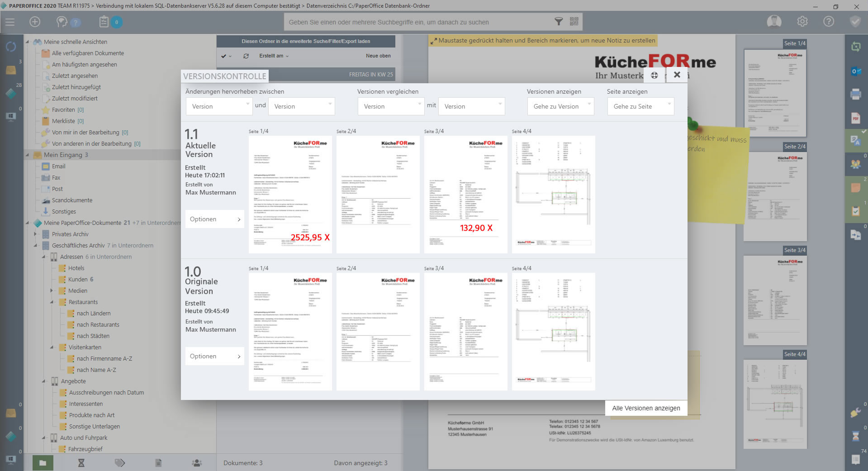Open the QR code scanner icon
868x471 pixels.
pos(574,22)
